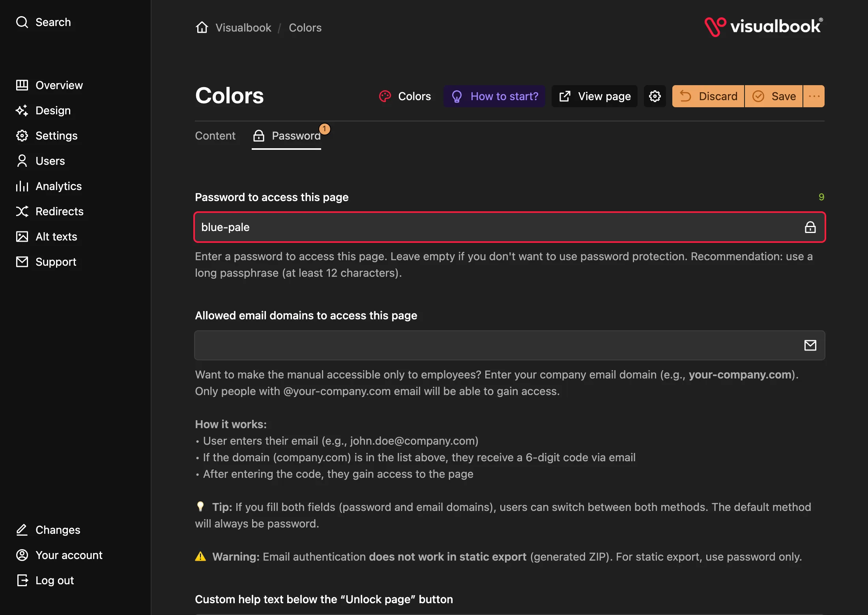The width and height of the screenshot is (868, 615).
Task: Open Support envelope icon
Action: coord(22,262)
